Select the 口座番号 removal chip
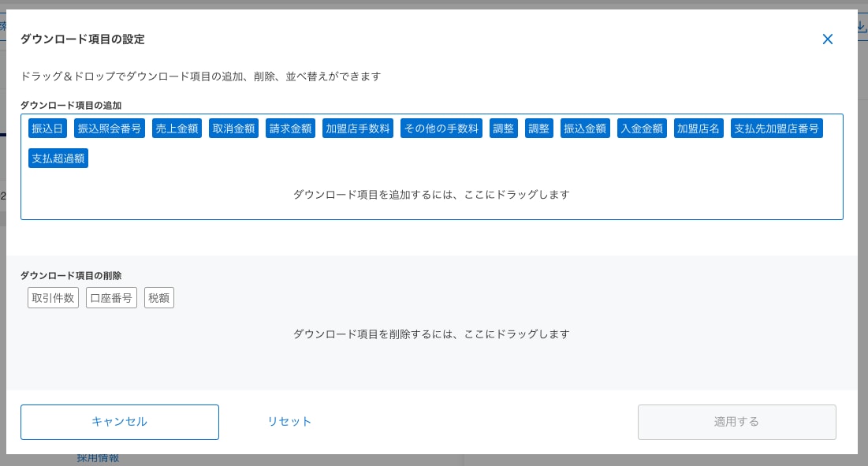Screen dimensions: 868x466 pyautogui.click(x=111, y=297)
